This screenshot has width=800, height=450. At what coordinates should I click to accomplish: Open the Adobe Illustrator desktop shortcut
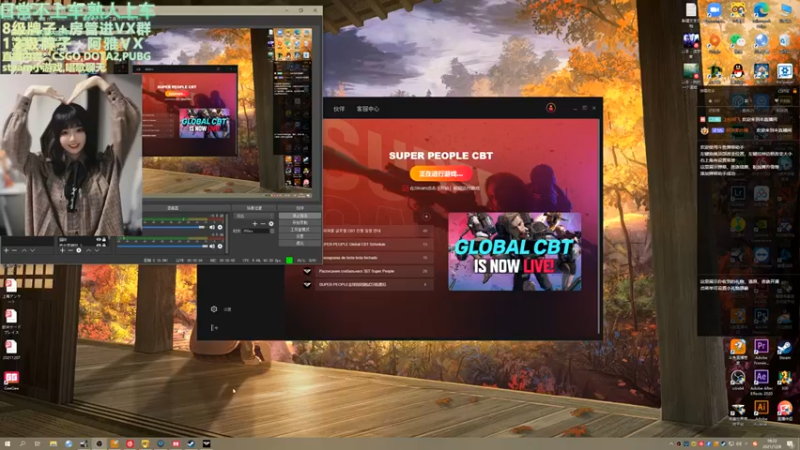pyautogui.click(x=761, y=408)
